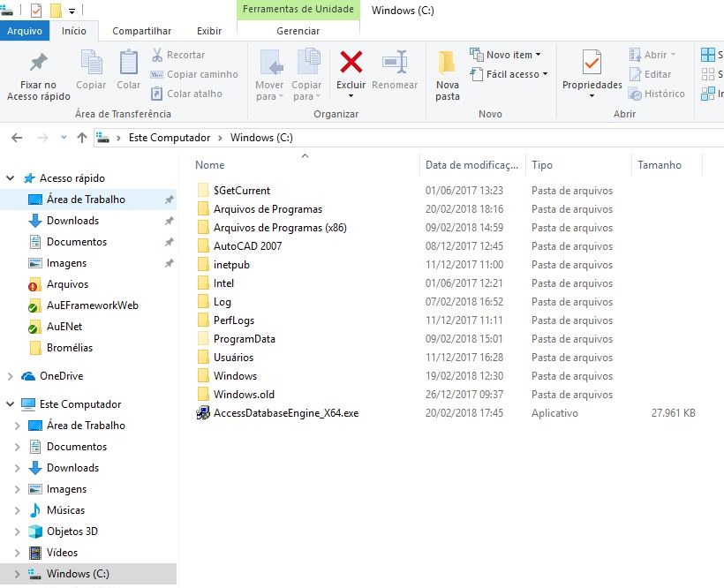This screenshot has height=588, width=724.
Task: Click the red Excluir delete icon
Action: point(351,63)
